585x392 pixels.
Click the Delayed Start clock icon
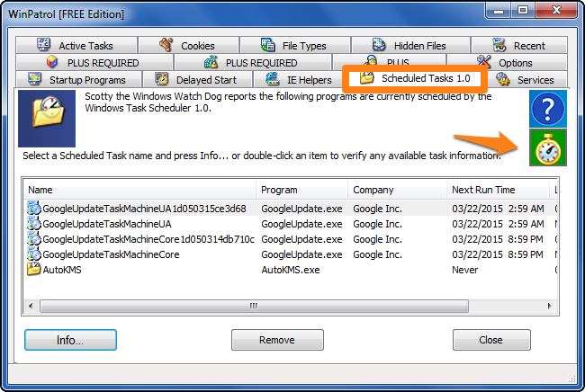pos(161,79)
